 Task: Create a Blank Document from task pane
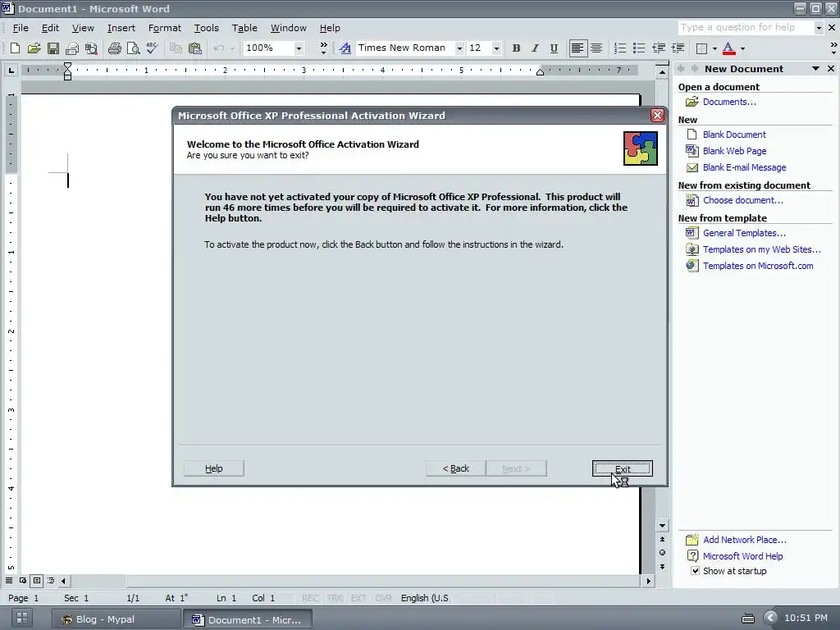734,135
